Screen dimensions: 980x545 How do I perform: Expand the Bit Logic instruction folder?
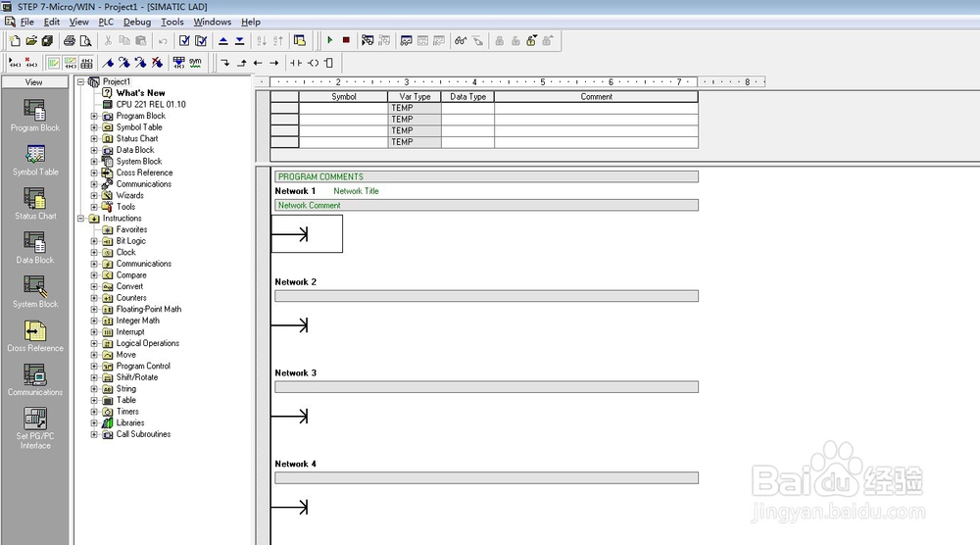[x=94, y=241]
